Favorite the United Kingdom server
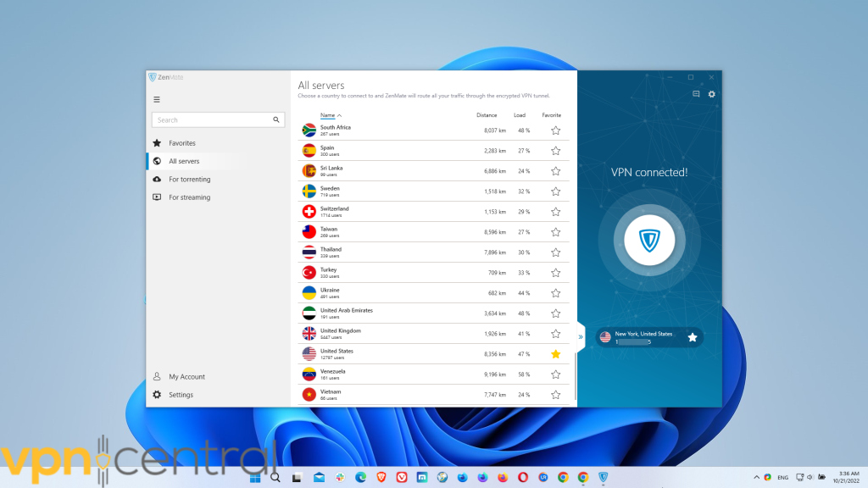 (x=556, y=334)
